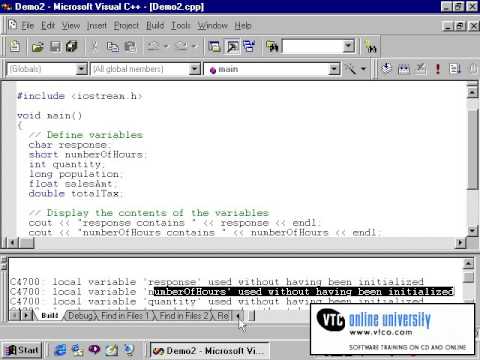Click the code editor scroll down arrow

(472, 231)
